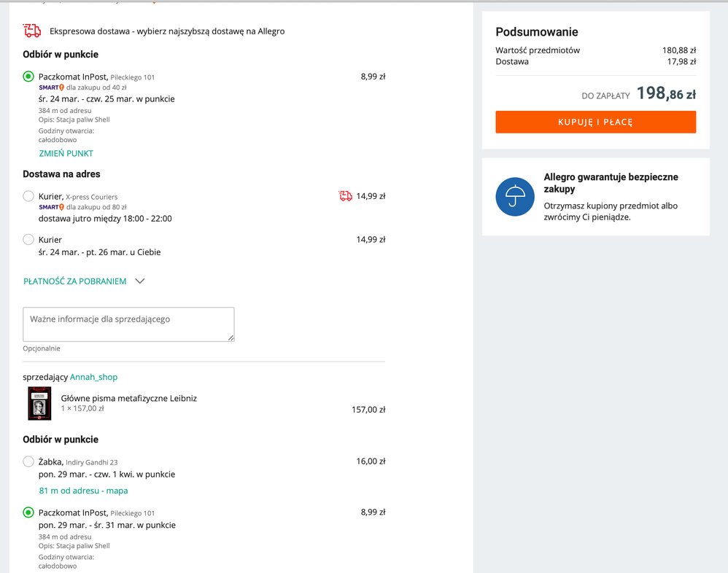Expand the Płatność za pobraniem section

(x=75, y=281)
